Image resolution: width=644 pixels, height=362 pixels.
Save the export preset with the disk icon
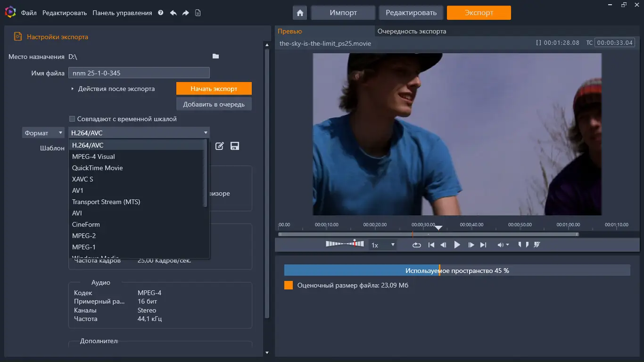234,146
